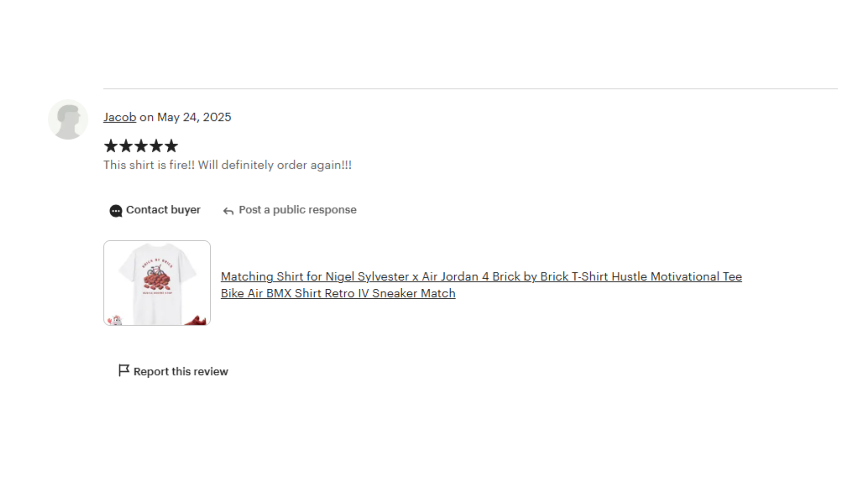Viewport: 868px width, 488px height.
Task: Click the chat bubble icon beside Contact buyer
Action: tap(116, 211)
